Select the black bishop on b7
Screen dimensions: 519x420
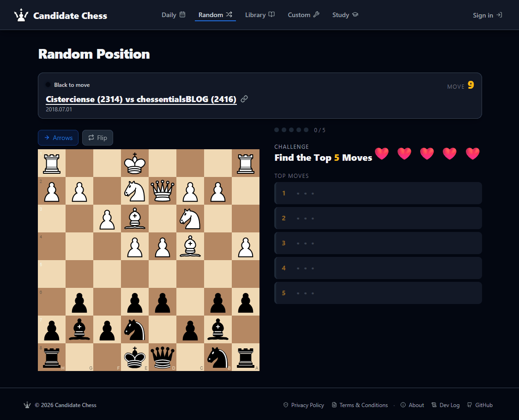pyautogui.click(x=218, y=329)
